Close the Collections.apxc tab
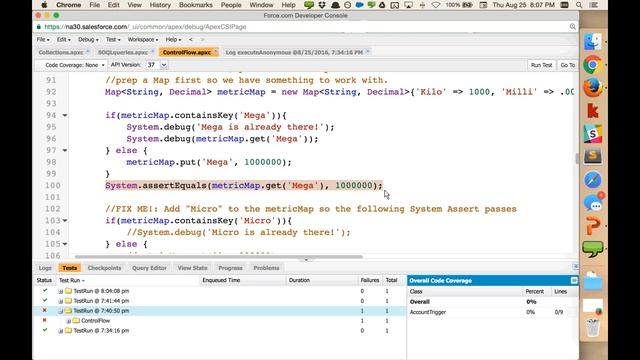Screen dimensions: 640x360 coord(88,52)
